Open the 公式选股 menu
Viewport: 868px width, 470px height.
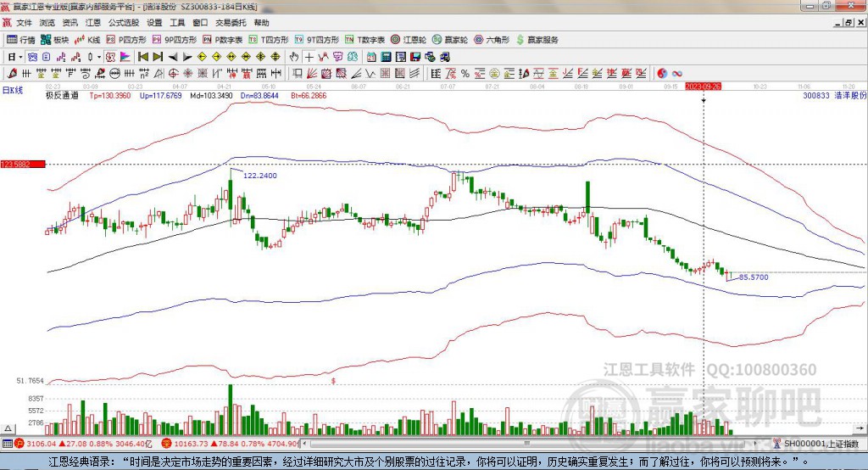(124, 23)
